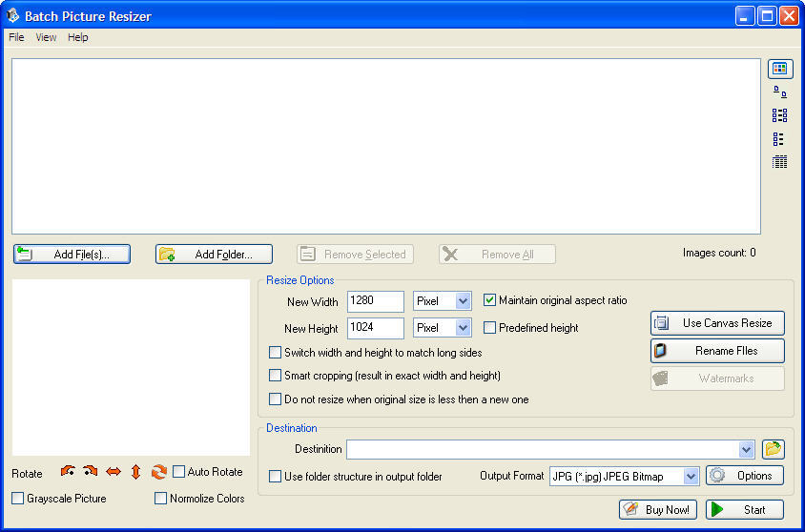
Task: Rotate picture right icon
Action: pos(91,471)
